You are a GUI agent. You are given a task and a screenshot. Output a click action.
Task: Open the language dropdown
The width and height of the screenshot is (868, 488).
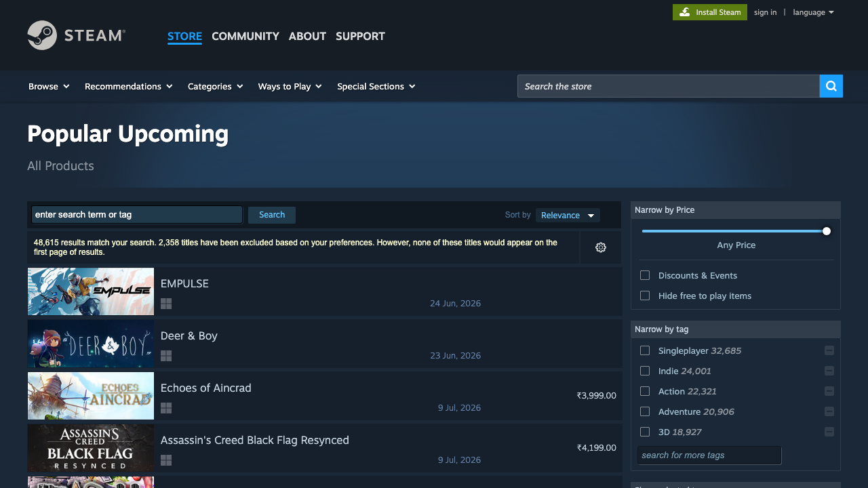(813, 12)
